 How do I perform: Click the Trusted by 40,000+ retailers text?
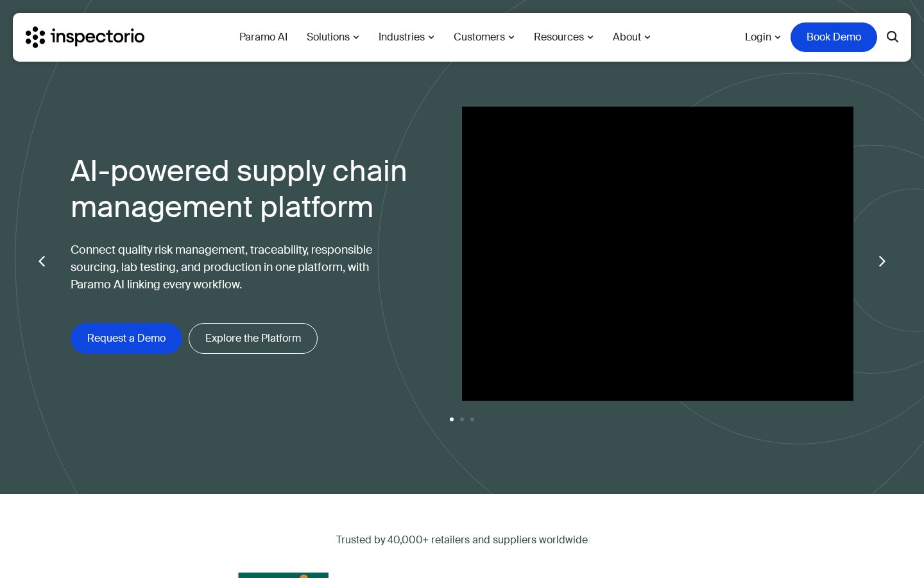[x=462, y=539]
